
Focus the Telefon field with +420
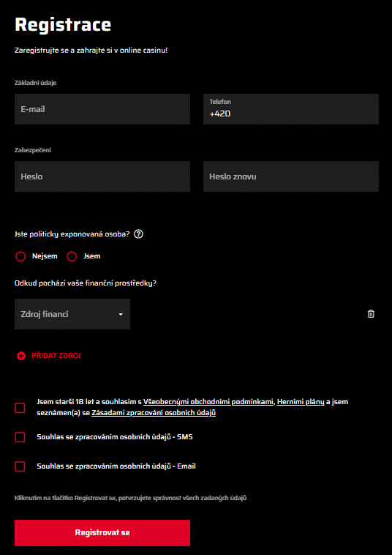(291, 109)
